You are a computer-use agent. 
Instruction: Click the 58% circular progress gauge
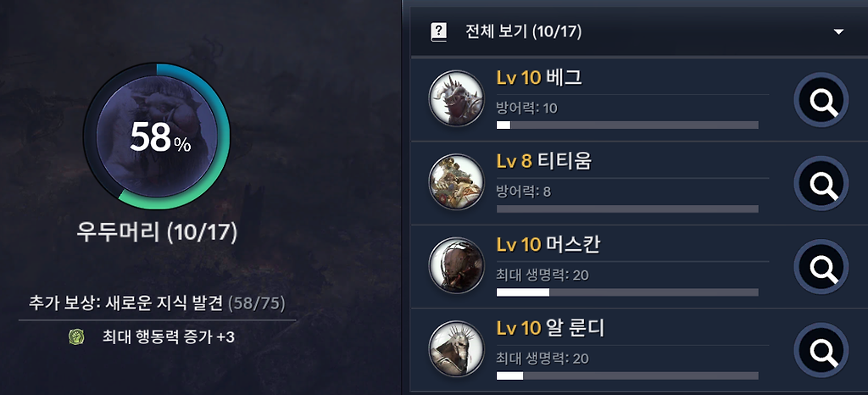[x=157, y=136]
